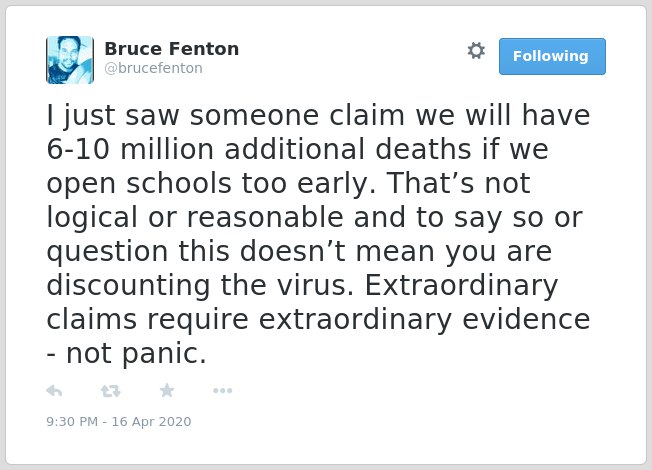
Task: Click the words 'discounting the virus'
Action: click(x=197, y=285)
